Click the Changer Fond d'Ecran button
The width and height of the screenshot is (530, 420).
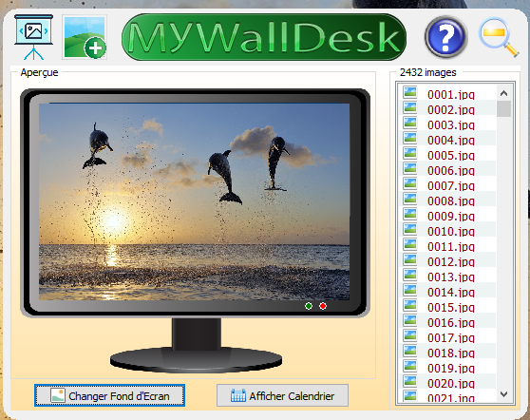click(109, 395)
